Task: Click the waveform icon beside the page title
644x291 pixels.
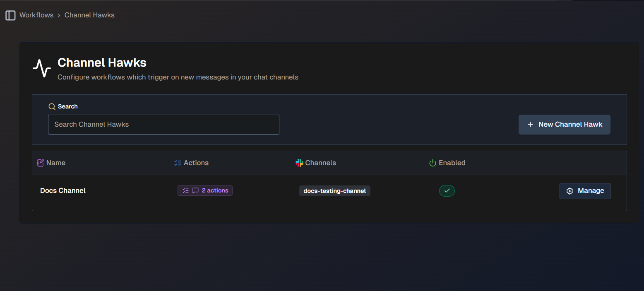Action: (41, 67)
